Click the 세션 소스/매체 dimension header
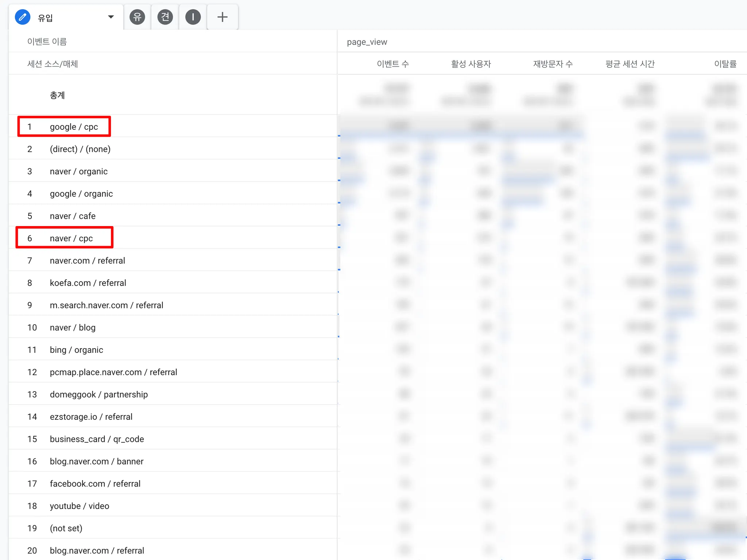This screenshot has width=747, height=560. [53, 64]
